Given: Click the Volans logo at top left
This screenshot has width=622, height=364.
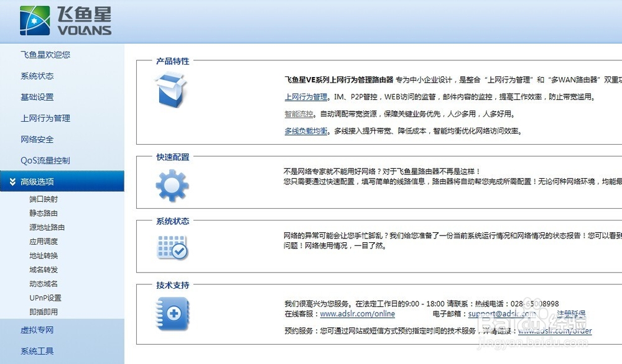Looking at the screenshot, I should coord(65,21).
